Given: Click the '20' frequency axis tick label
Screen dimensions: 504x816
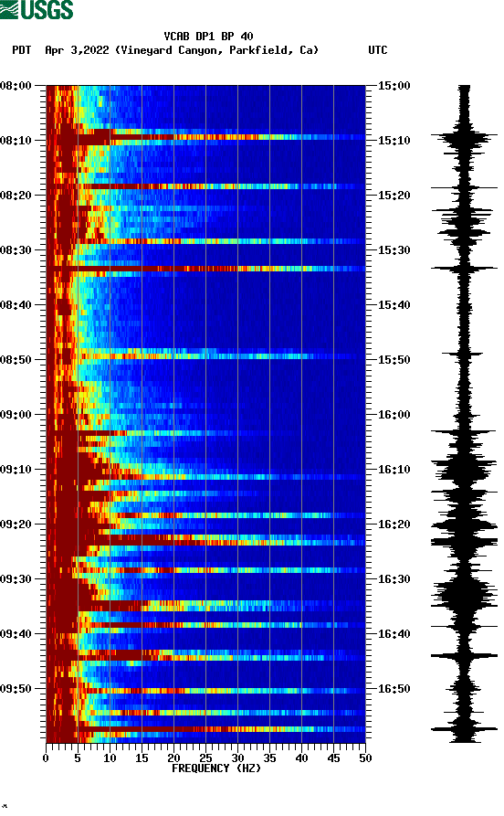Looking at the screenshot, I should pos(173,758).
